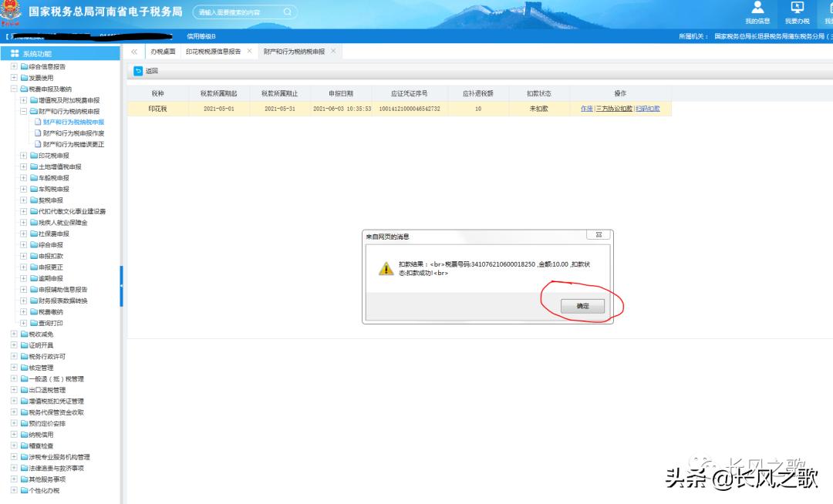Expand the 发票使用 tree node
Image resolution: width=833 pixels, height=504 pixels.
(15, 78)
